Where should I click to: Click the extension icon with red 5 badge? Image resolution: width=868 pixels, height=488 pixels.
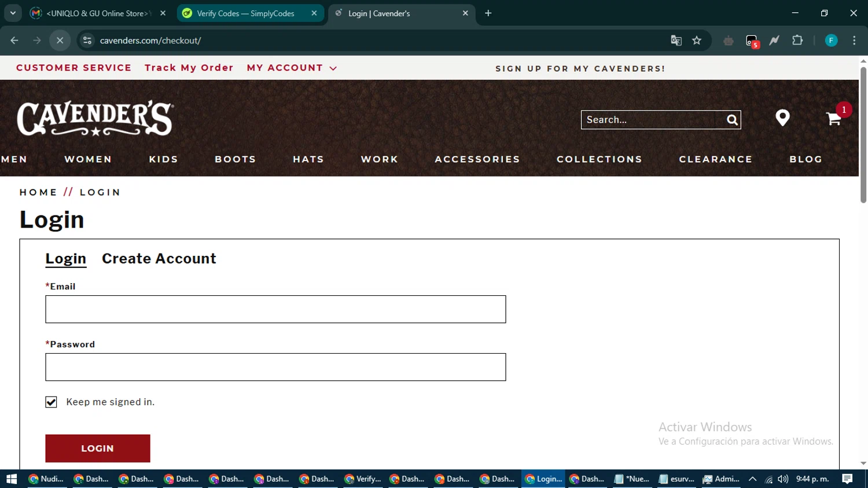coord(752,41)
